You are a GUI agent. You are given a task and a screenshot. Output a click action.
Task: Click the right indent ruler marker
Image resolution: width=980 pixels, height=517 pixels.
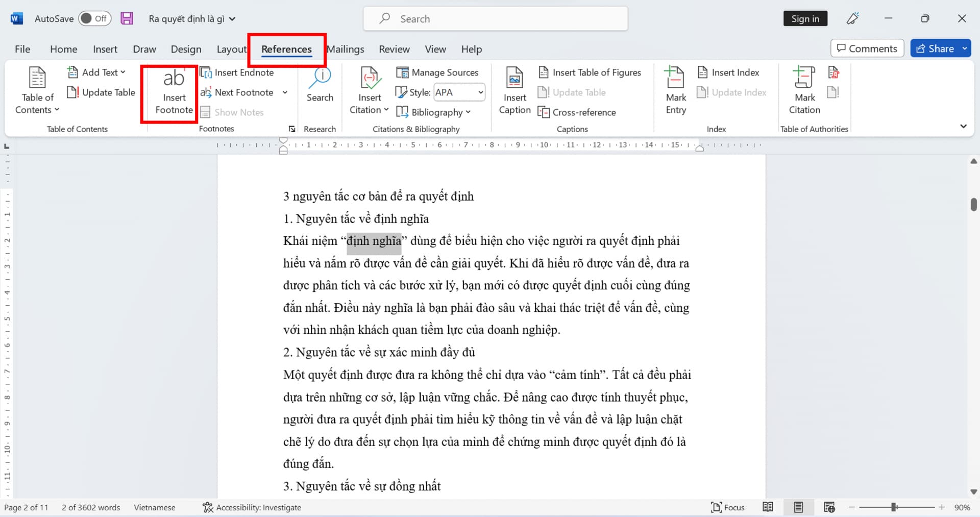click(x=700, y=149)
